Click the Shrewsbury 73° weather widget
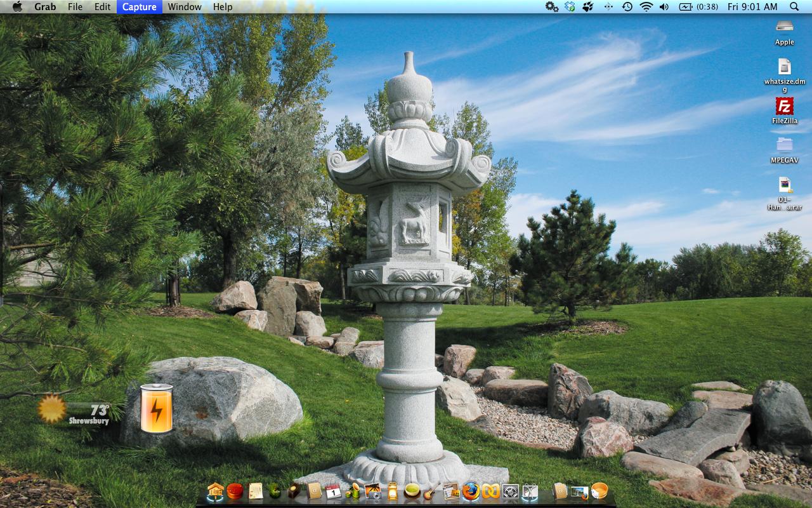This screenshot has height=508, width=812. (74, 410)
